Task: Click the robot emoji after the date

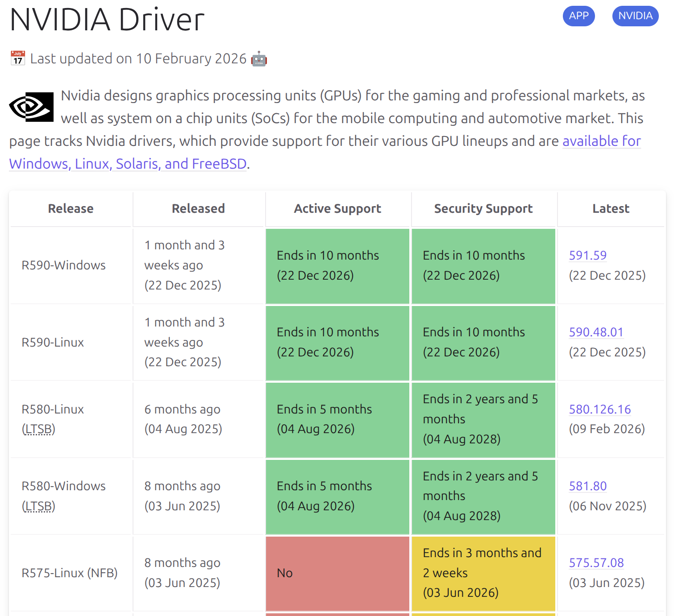Action: tap(259, 59)
